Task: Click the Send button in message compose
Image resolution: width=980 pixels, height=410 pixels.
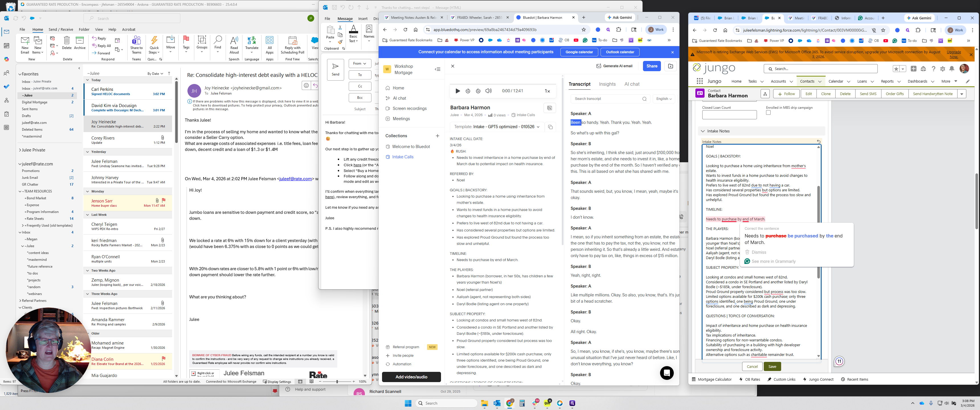Action: (335, 69)
